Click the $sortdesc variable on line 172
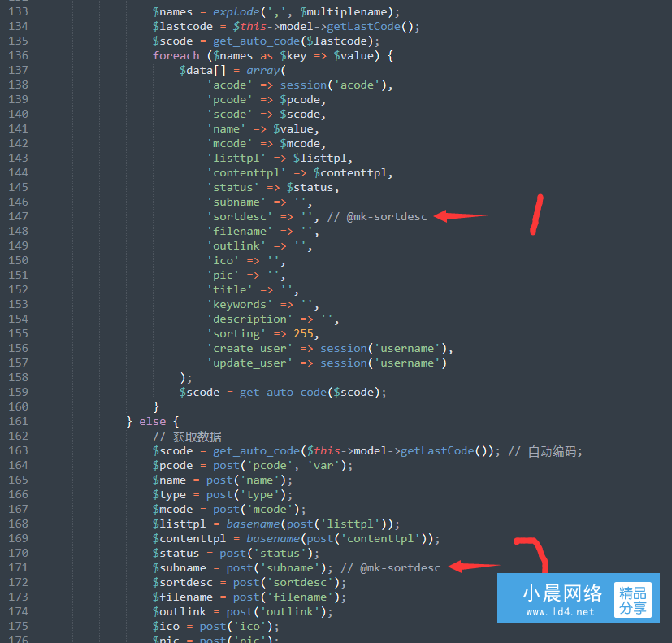This screenshot has width=672, height=643. point(183,583)
